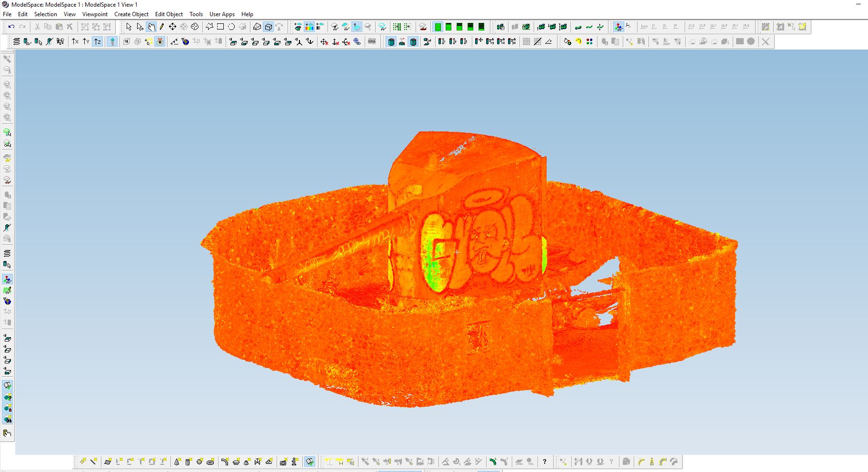868x472 pixels.
Task: Click the globe icon in second toolbar row
Action: click(185, 41)
